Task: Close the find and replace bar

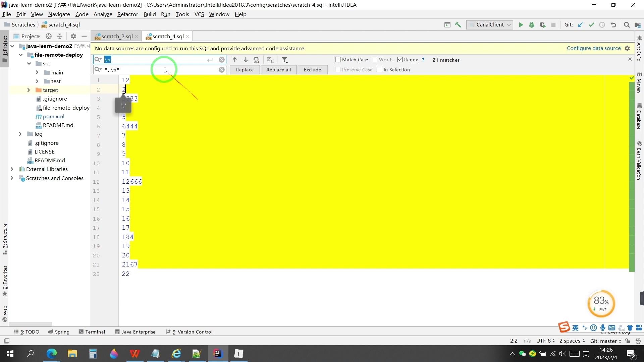Action: (630, 59)
